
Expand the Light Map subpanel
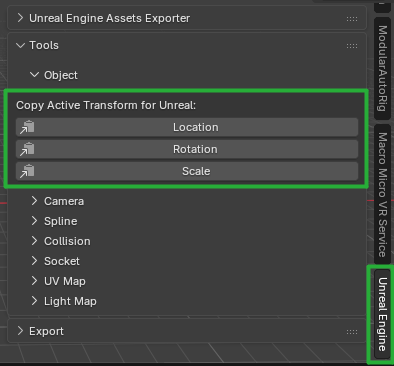click(34, 301)
